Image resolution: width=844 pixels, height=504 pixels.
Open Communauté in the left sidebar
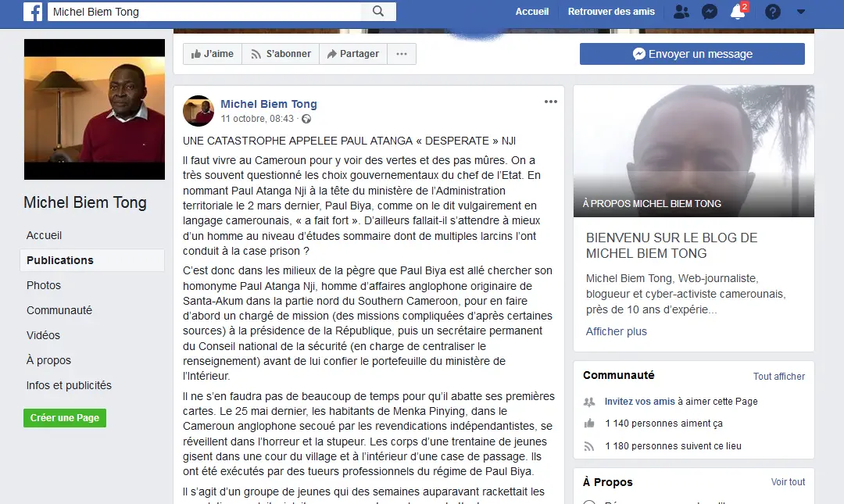[x=59, y=310]
